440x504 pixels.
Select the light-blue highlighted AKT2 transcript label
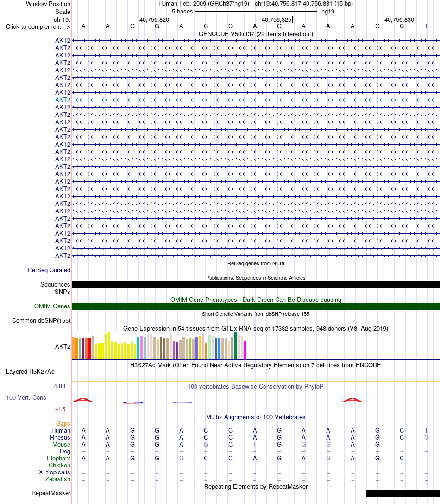coord(63,100)
